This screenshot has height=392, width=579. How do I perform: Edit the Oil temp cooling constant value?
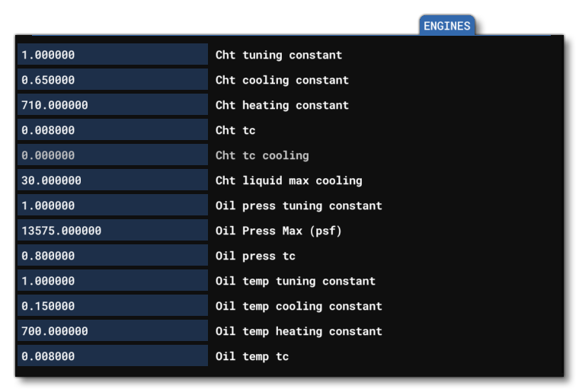112,306
